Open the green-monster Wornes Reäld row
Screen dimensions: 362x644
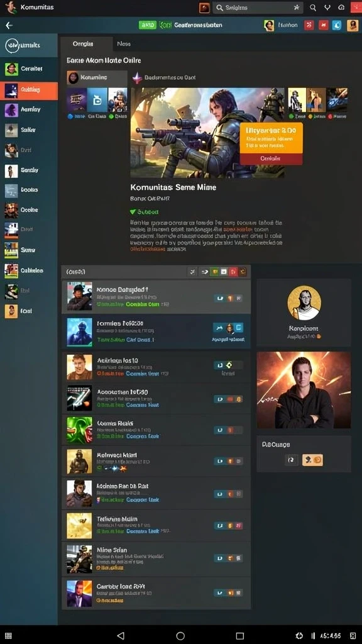coord(156,430)
